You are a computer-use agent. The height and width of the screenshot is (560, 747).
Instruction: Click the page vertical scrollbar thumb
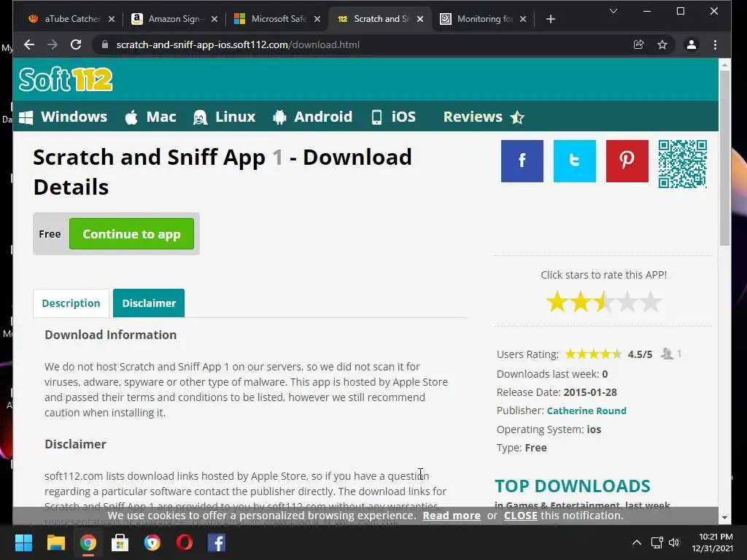coord(724,158)
